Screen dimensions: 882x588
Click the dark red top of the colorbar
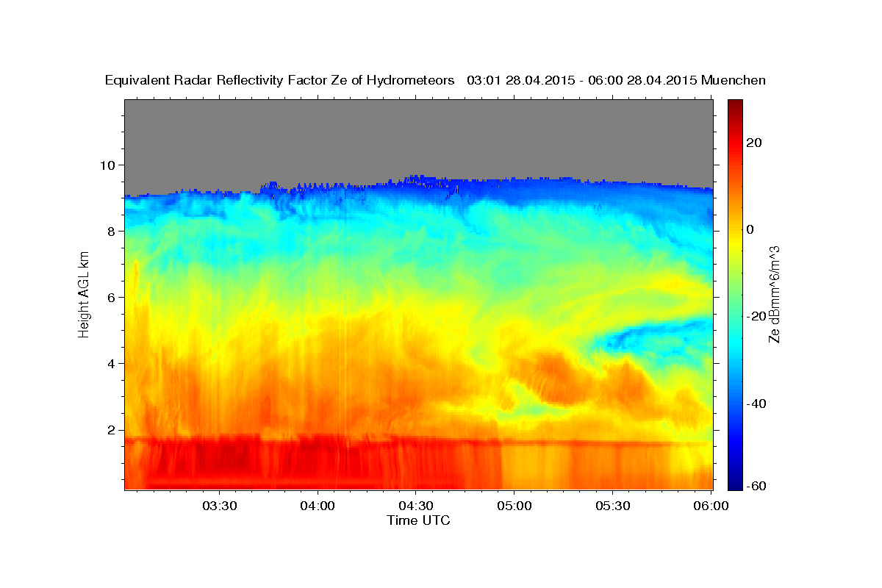(x=735, y=107)
